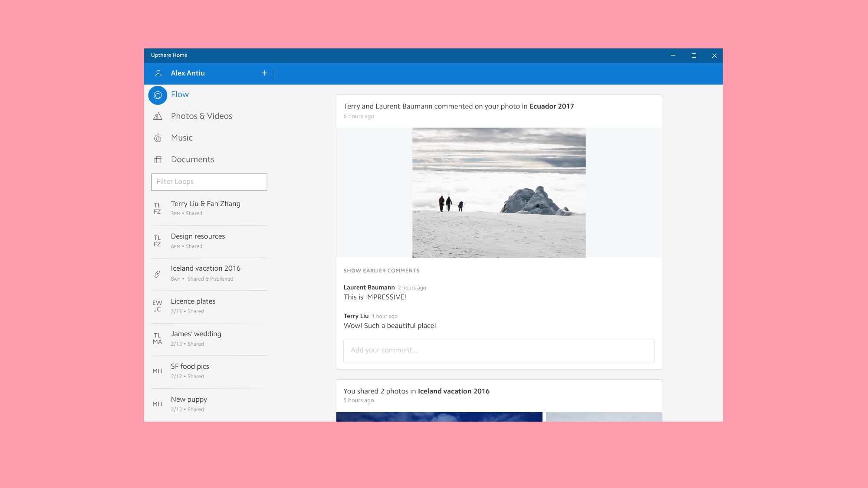Click the link icon beside Iceland vacation

(x=157, y=274)
